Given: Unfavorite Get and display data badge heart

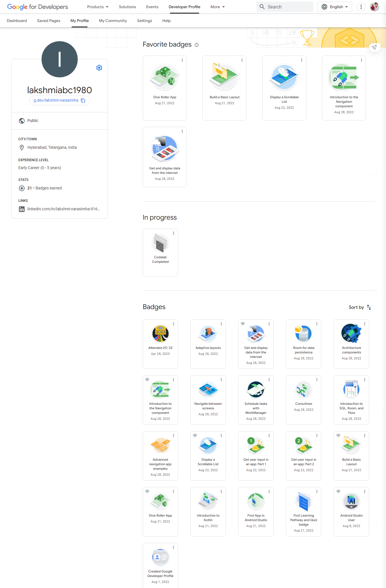Looking at the screenshot, I should pos(243,324).
